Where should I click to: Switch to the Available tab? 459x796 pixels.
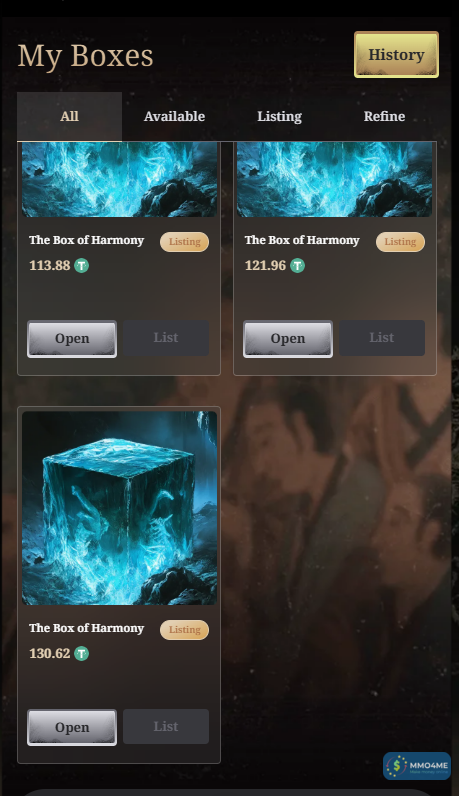click(x=174, y=116)
